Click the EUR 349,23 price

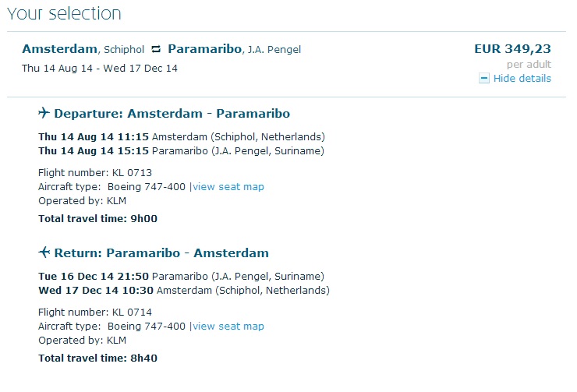tap(512, 49)
